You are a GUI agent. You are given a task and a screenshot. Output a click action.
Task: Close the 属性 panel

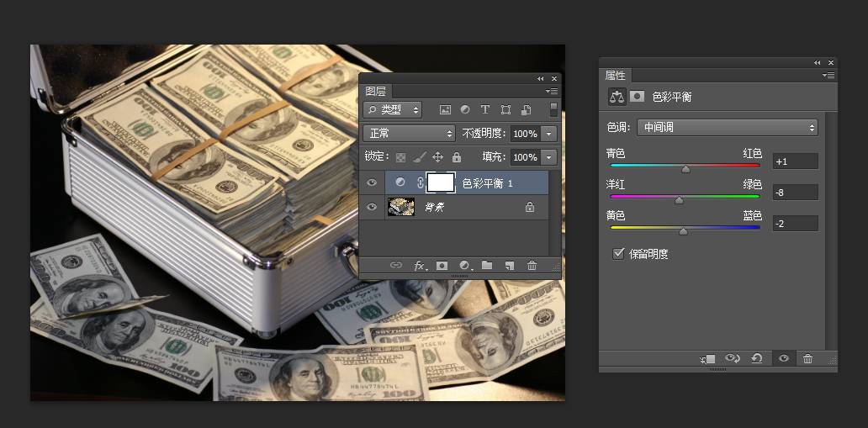click(x=830, y=62)
